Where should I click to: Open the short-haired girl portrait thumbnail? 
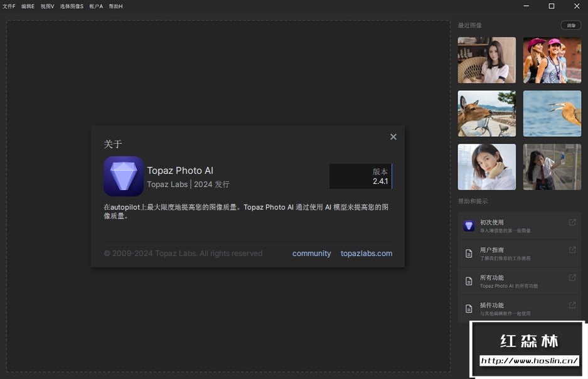click(x=487, y=167)
